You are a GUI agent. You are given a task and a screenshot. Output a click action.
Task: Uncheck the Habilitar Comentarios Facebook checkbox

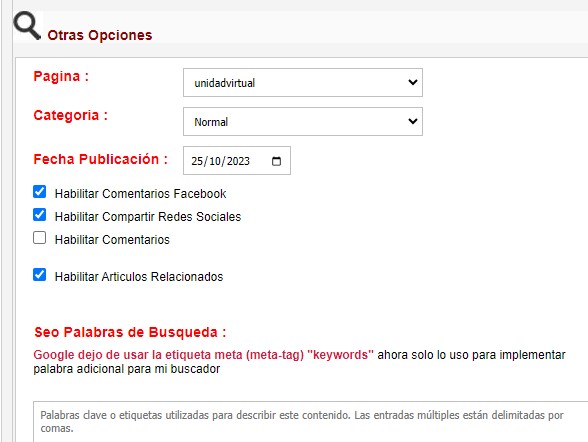[39, 192]
